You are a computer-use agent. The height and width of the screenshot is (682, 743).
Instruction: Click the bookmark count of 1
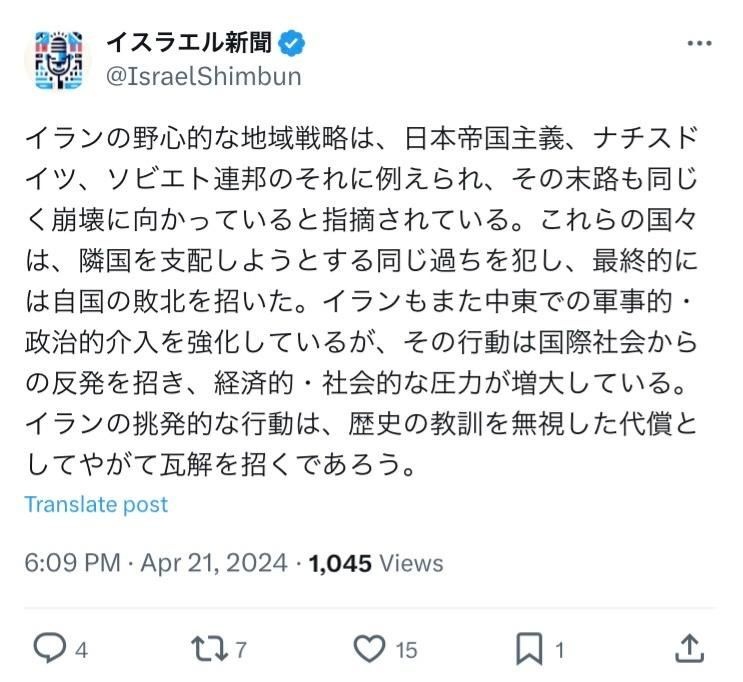561,650
